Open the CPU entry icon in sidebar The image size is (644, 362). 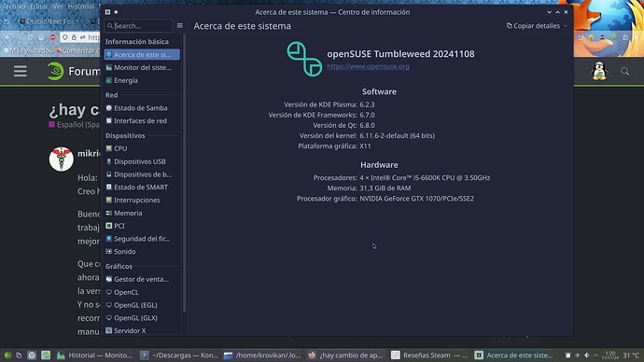click(109, 148)
